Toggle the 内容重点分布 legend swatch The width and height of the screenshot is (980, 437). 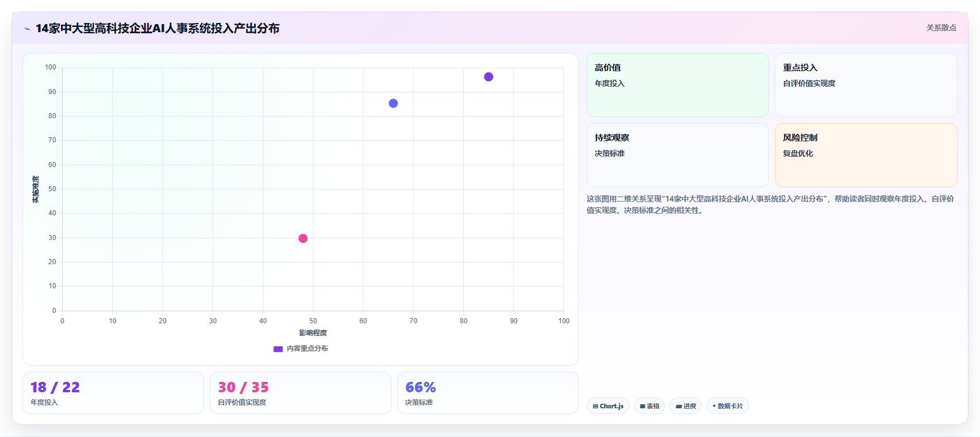pos(278,349)
